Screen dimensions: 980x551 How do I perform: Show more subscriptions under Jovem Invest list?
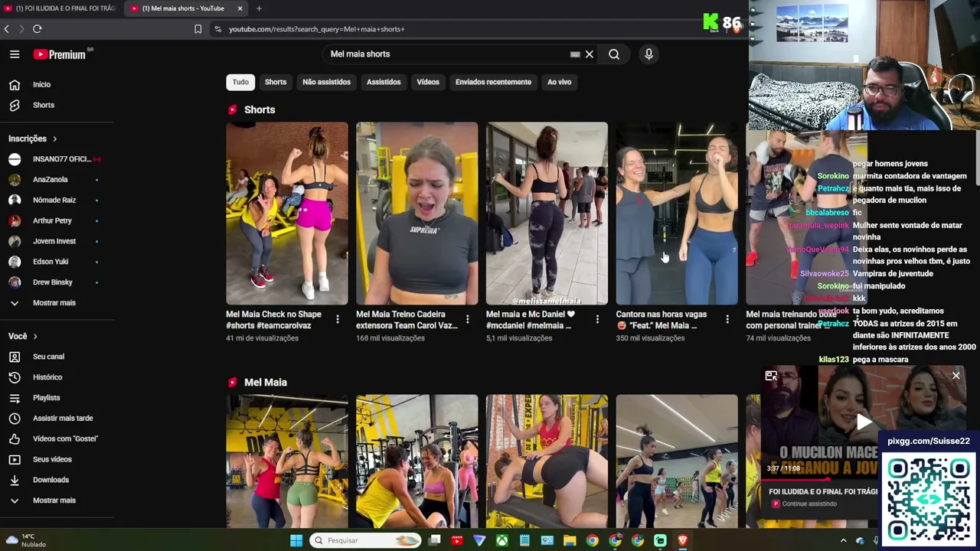click(x=54, y=303)
